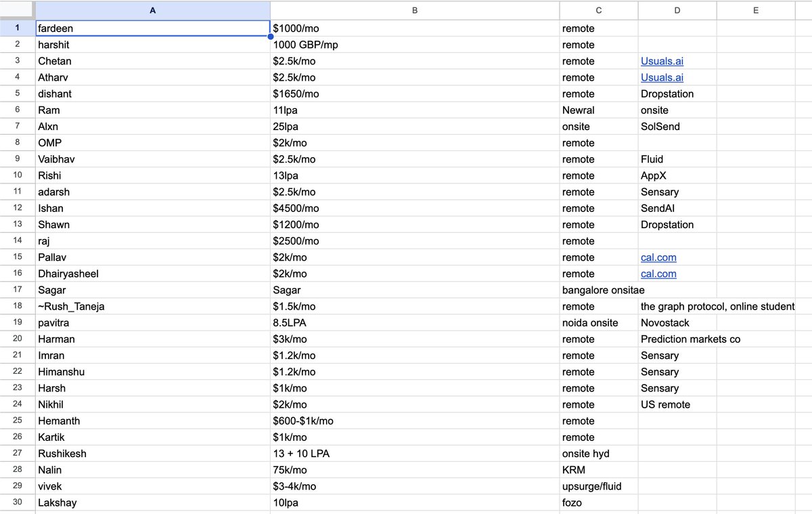The width and height of the screenshot is (812, 514).
Task: Select cell with '$3-4k/mo'
Action: click(415, 486)
